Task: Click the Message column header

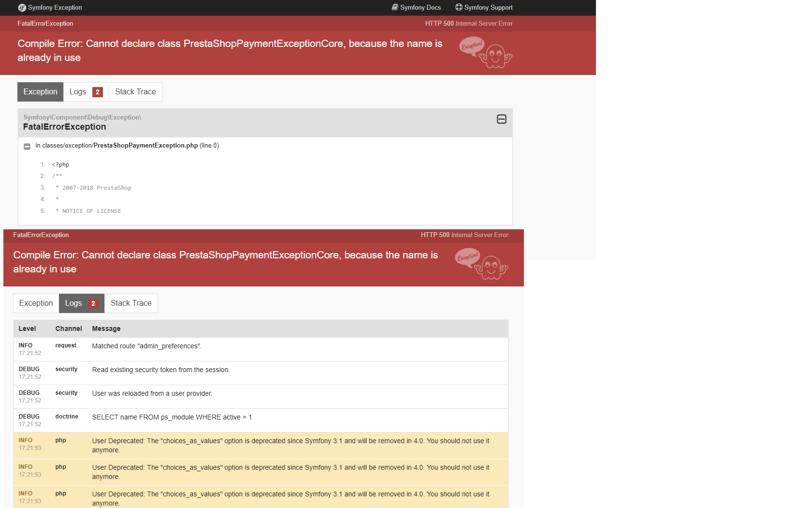Action: tap(106, 329)
